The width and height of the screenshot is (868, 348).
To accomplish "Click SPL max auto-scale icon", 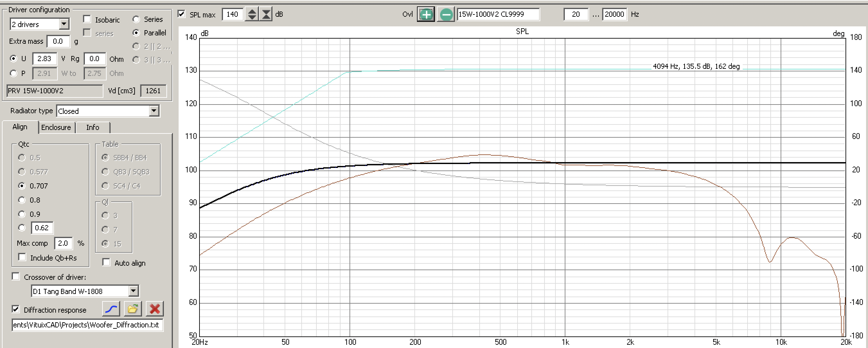I will coord(266,14).
